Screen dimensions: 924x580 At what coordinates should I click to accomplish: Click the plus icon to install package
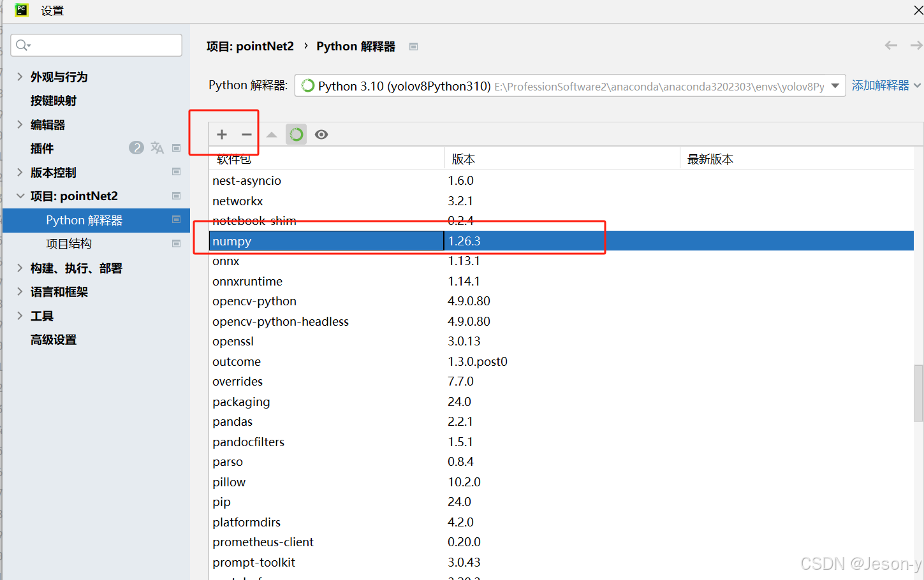tap(222, 134)
